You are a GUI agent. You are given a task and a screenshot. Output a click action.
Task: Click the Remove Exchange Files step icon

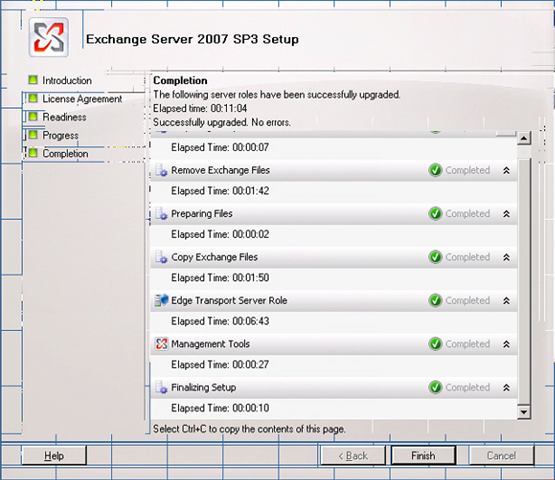click(161, 170)
